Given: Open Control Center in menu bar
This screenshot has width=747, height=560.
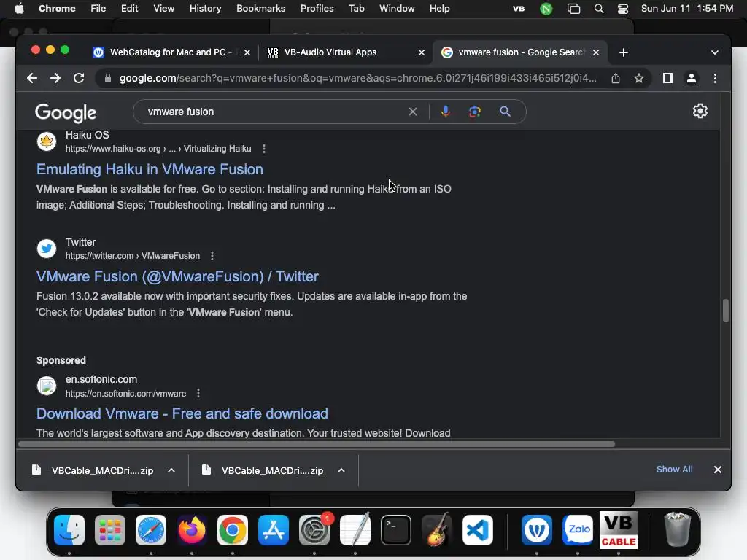Looking at the screenshot, I should tap(622, 9).
